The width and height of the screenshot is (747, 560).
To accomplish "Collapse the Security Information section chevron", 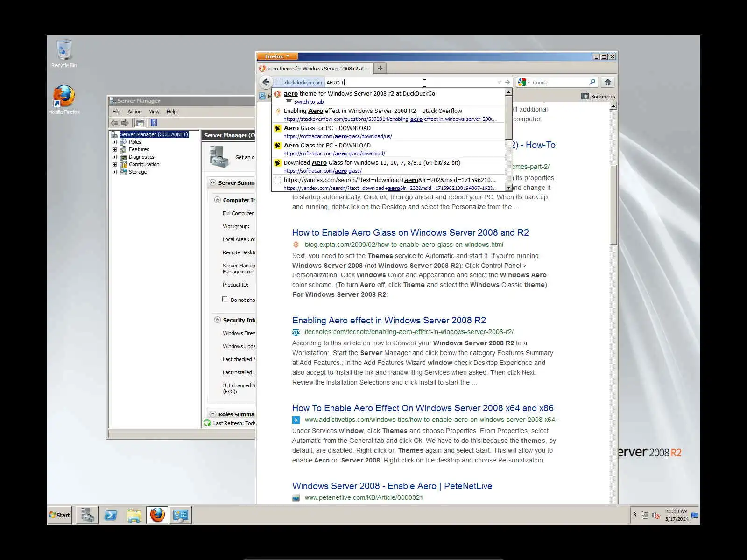I will pyautogui.click(x=218, y=320).
